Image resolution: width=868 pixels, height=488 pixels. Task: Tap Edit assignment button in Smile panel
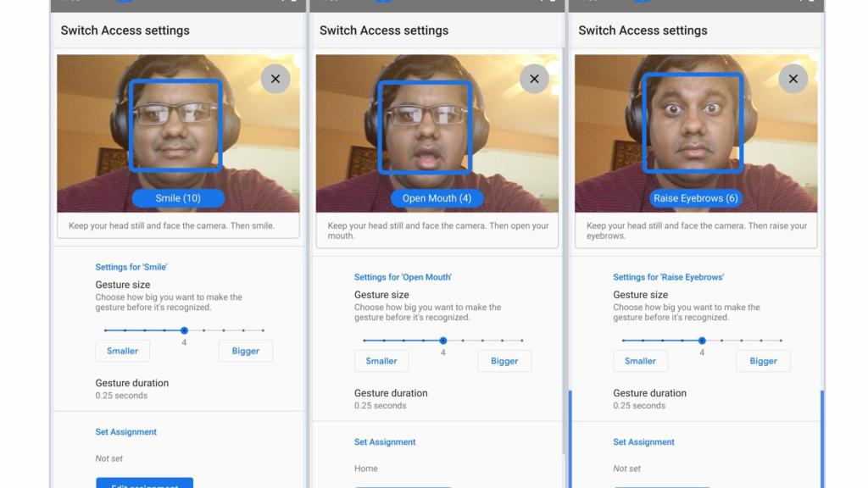tap(144, 483)
